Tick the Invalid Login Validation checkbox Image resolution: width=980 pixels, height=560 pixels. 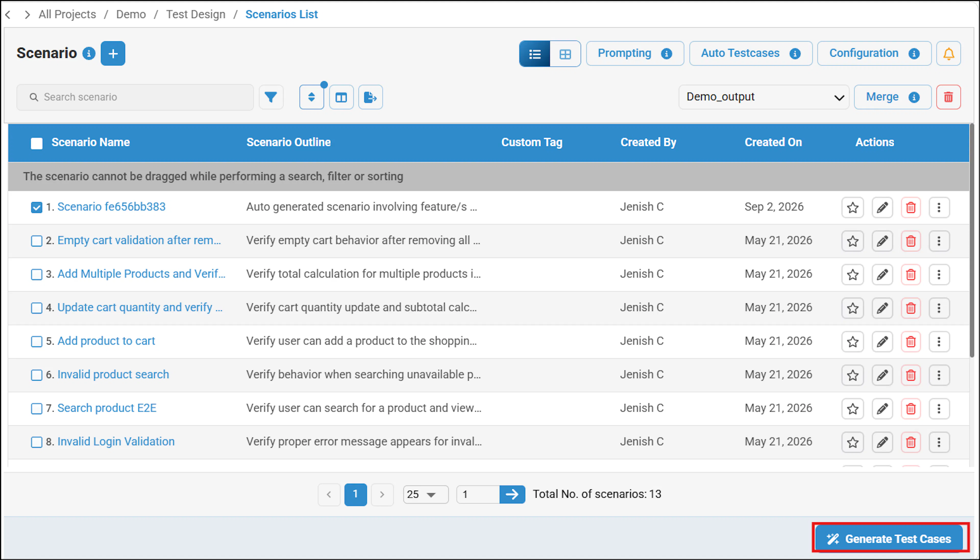point(36,442)
